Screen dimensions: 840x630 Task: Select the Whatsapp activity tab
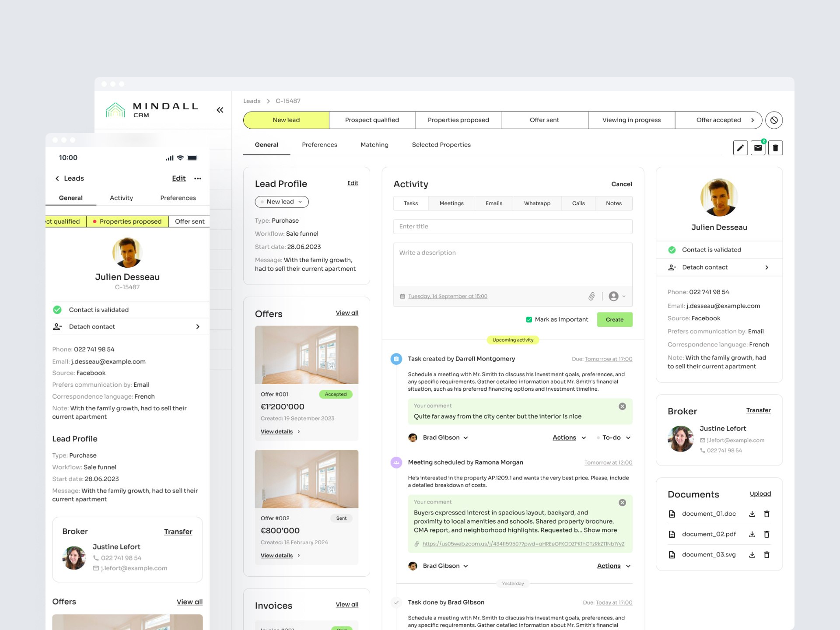[537, 203]
